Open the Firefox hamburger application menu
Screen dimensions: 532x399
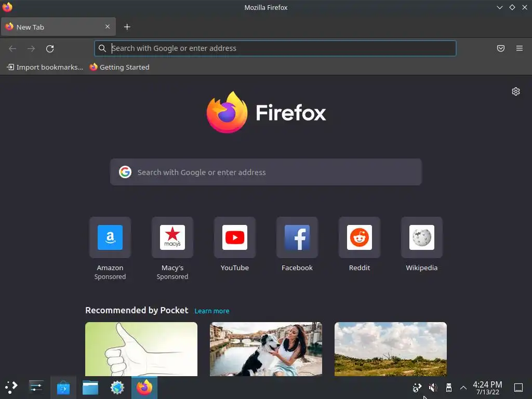coord(519,48)
